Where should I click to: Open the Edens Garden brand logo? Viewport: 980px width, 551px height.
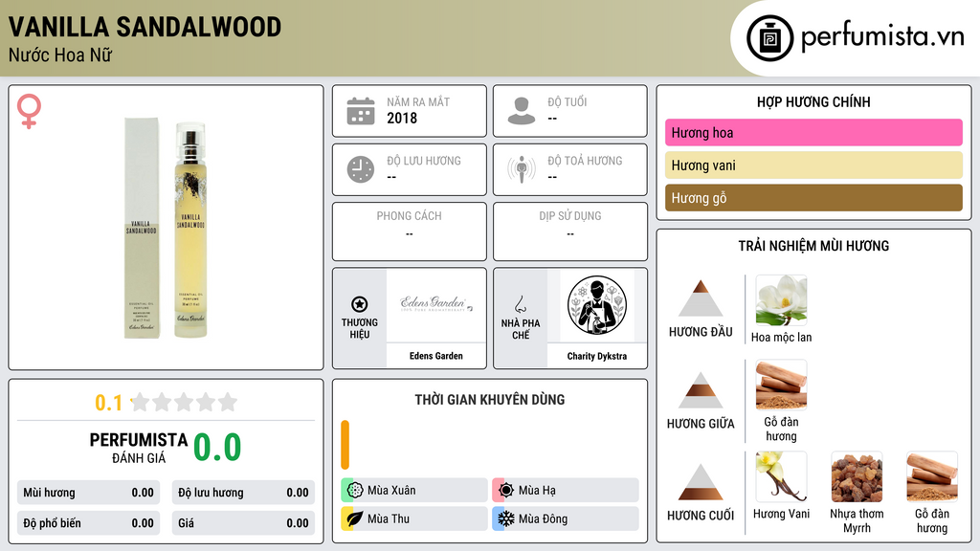(x=436, y=305)
